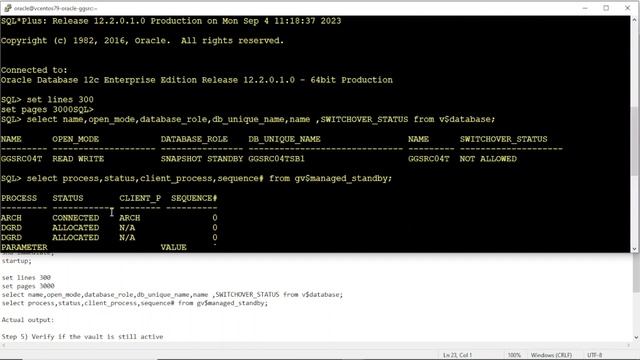Click the 'select name,open_mode' line in Notepad
Image resolution: width=640 pixels, height=360 pixels.
pos(172,295)
